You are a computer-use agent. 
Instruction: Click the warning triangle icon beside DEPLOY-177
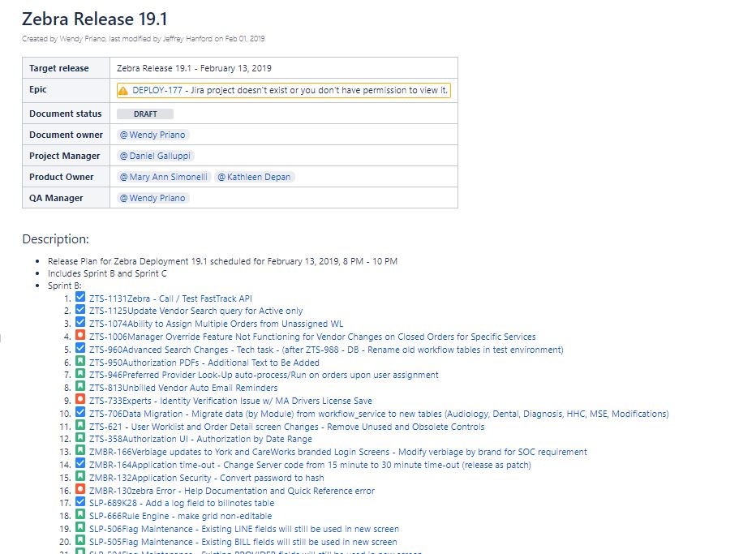(x=123, y=91)
